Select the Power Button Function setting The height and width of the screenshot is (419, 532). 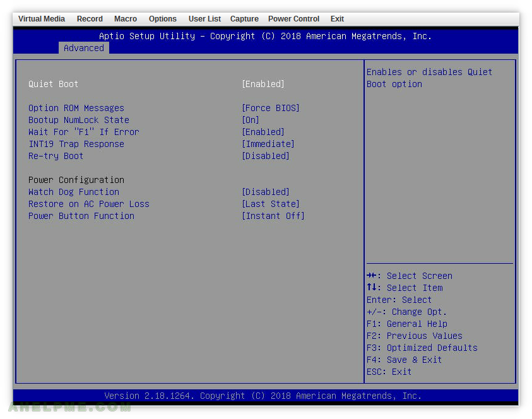point(81,216)
